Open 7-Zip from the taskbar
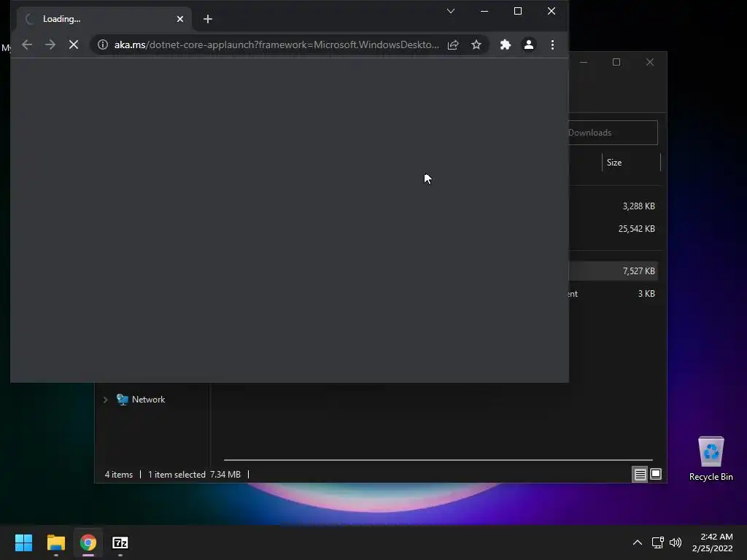 120,542
